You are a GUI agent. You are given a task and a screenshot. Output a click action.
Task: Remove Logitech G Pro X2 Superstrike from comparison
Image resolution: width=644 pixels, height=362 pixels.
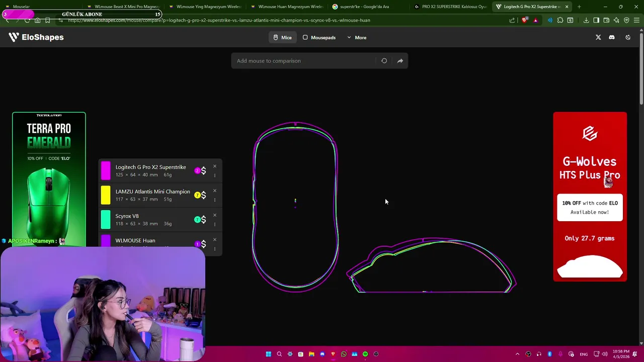click(215, 166)
